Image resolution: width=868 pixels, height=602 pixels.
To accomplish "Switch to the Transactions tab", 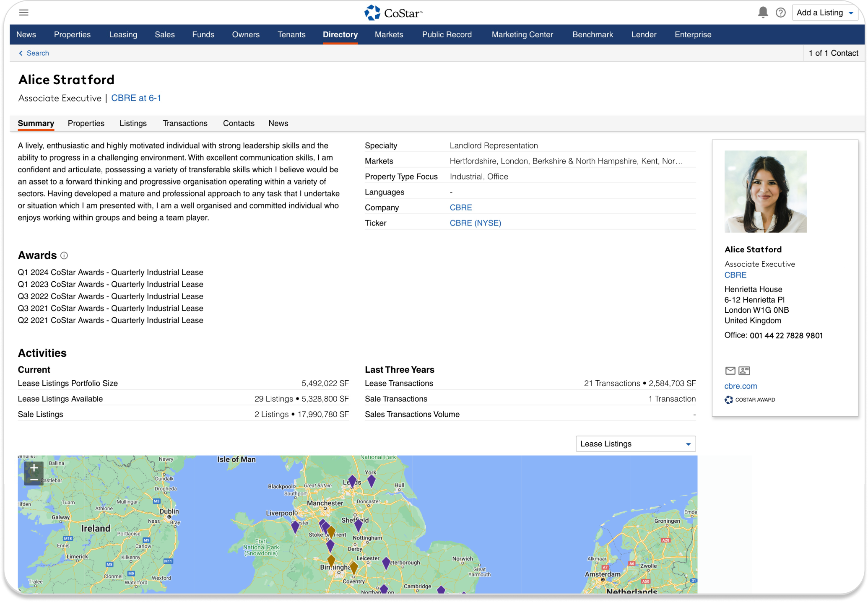I will (185, 123).
